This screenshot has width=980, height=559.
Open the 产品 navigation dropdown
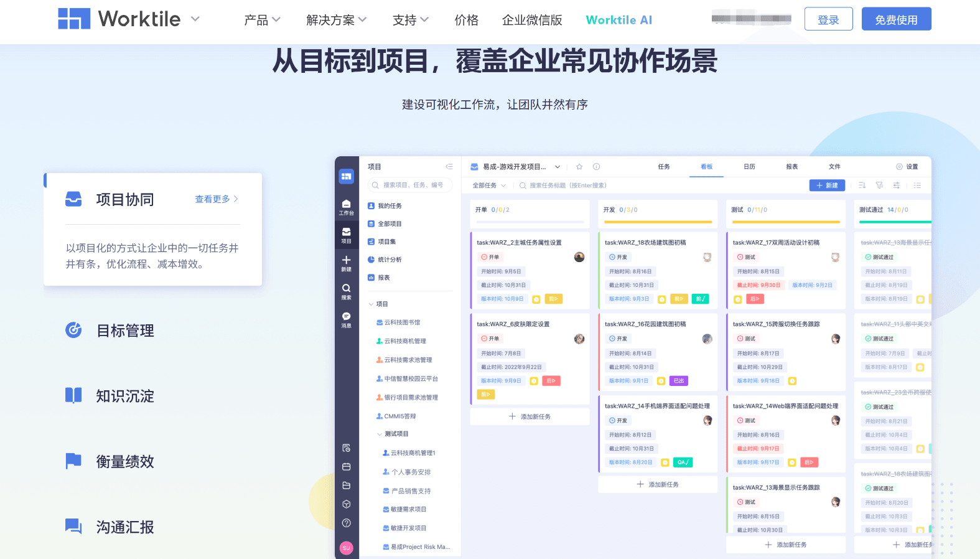(x=262, y=20)
